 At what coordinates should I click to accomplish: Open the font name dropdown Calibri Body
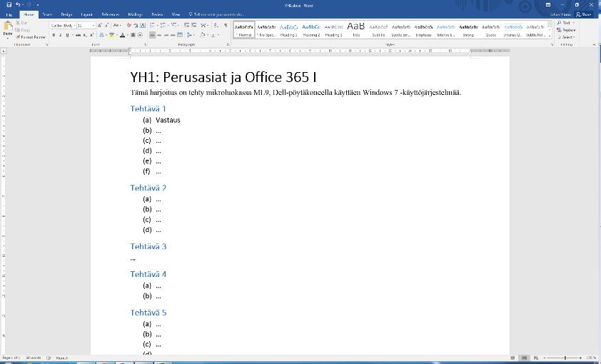75,25
